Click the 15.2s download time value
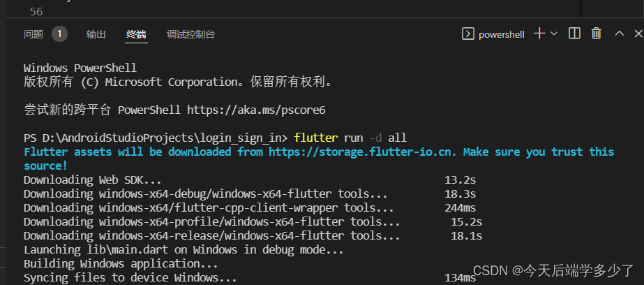This screenshot has height=285, width=644. (467, 221)
